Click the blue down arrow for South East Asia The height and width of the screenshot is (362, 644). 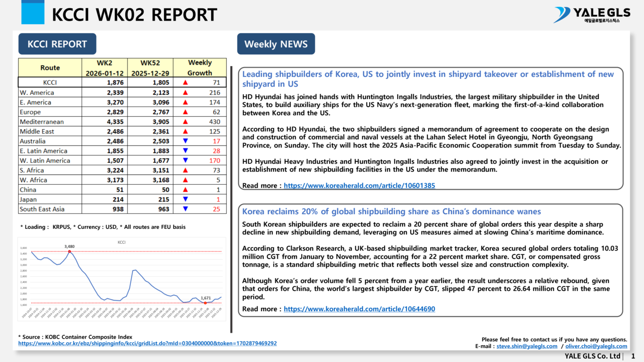(185, 209)
